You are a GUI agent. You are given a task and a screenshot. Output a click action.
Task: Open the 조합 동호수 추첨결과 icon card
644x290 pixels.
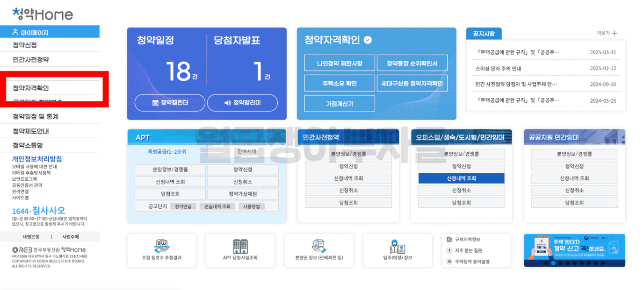[x=161, y=250]
